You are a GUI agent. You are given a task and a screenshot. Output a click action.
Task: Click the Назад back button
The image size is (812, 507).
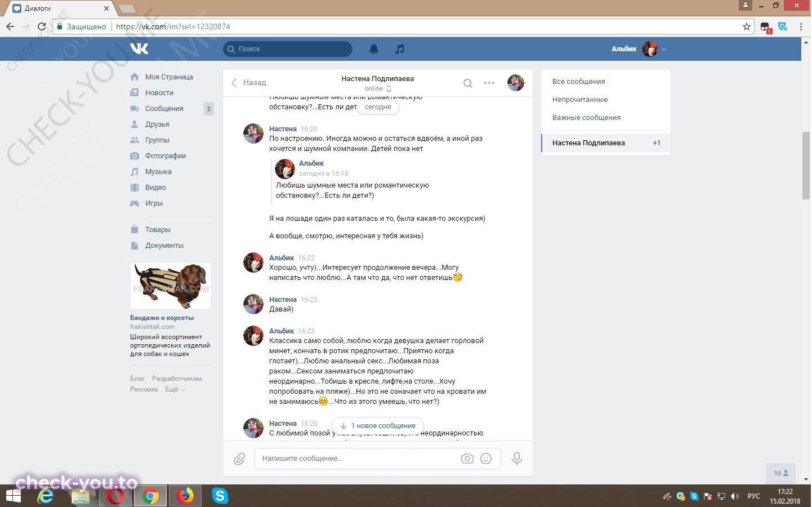248,83
